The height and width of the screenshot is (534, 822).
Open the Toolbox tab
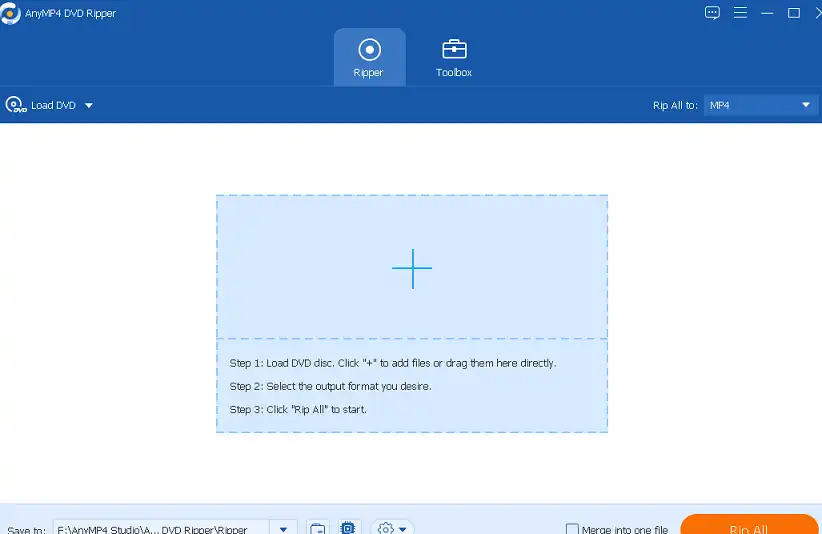tap(453, 57)
